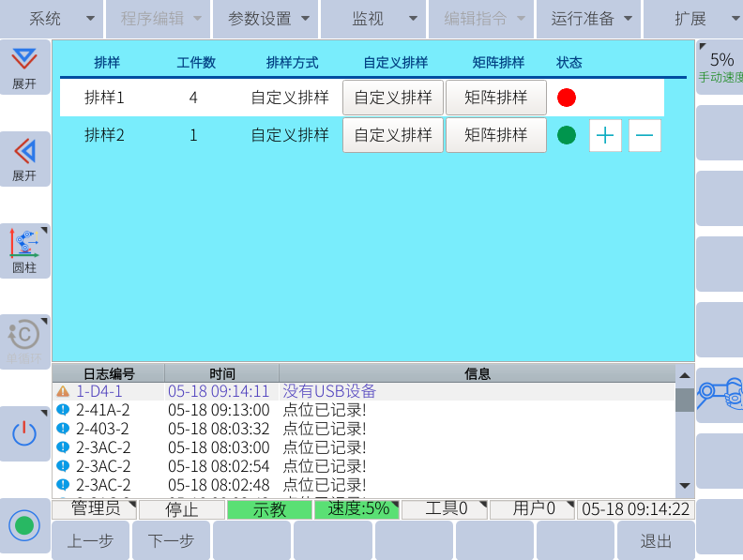
Task: Remove a row with the minus icon
Action: click(x=644, y=135)
